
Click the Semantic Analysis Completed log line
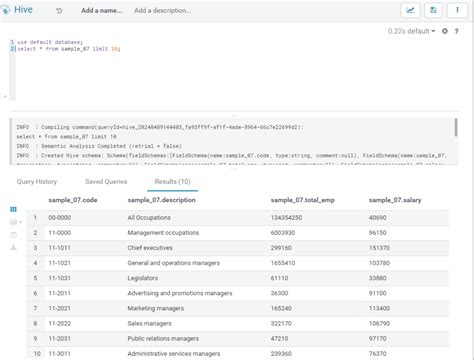pyautogui.click(x=99, y=146)
